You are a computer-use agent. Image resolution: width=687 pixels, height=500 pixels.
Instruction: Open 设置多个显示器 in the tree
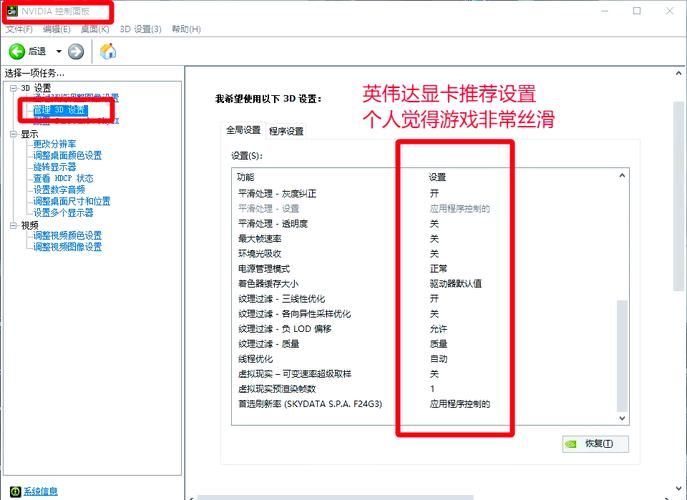[x=63, y=213]
